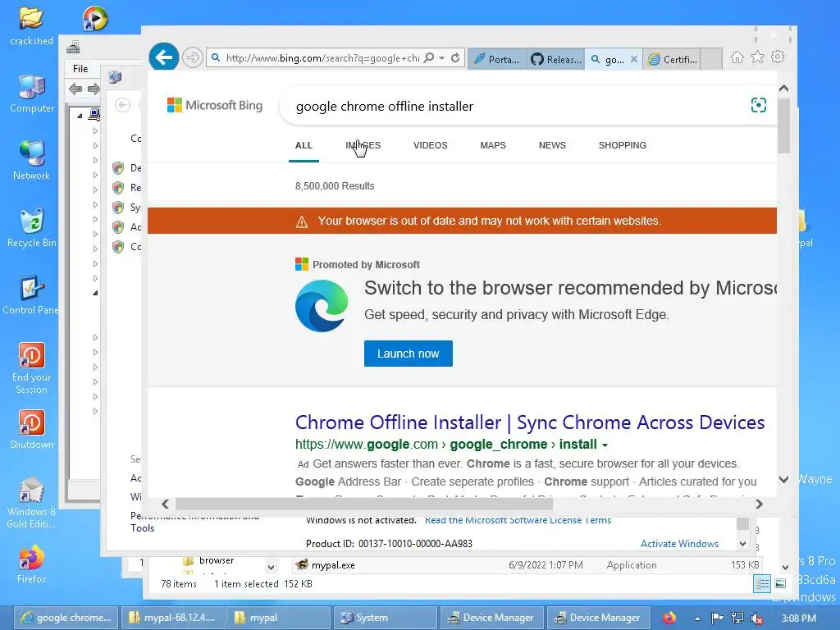
Task: Select the ALL results tab
Action: pos(304,145)
